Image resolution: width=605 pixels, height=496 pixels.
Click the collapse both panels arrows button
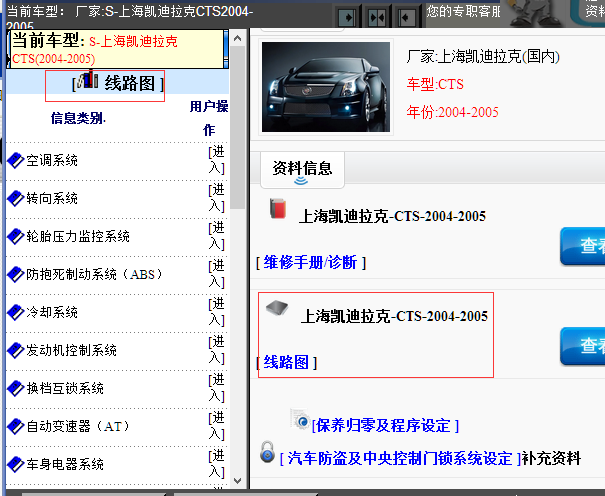tap(377, 17)
